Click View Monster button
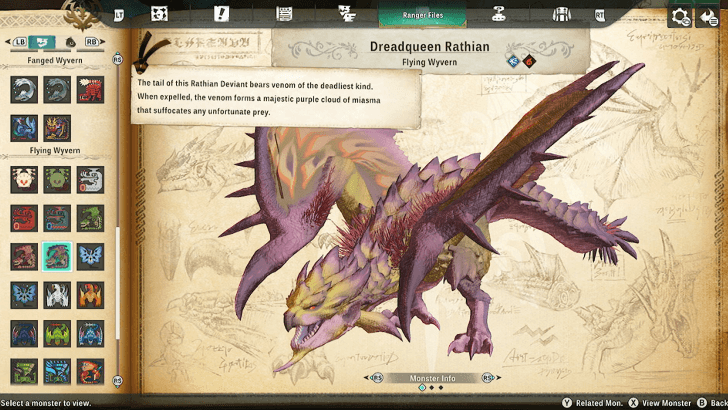 pos(660,403)
